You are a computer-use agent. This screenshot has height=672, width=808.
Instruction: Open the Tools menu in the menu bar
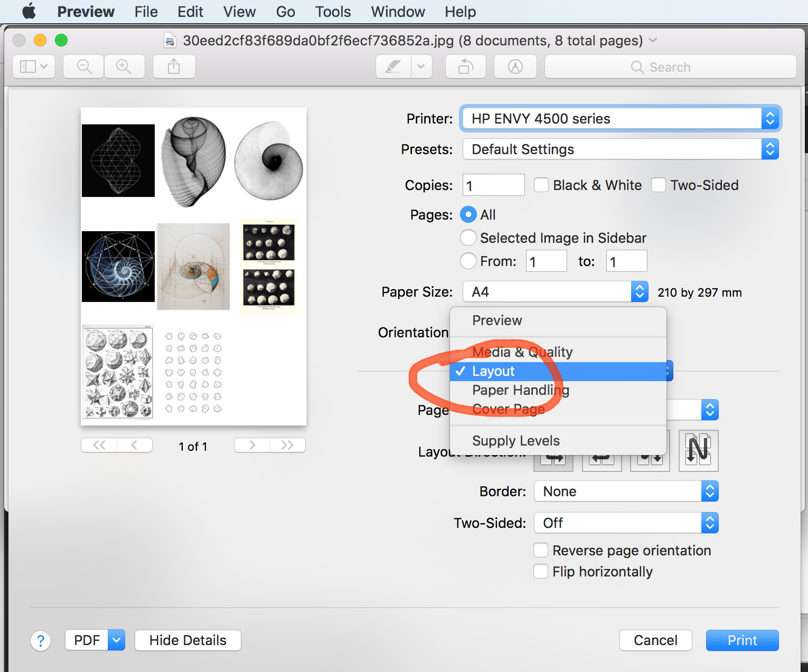point(332,12)
